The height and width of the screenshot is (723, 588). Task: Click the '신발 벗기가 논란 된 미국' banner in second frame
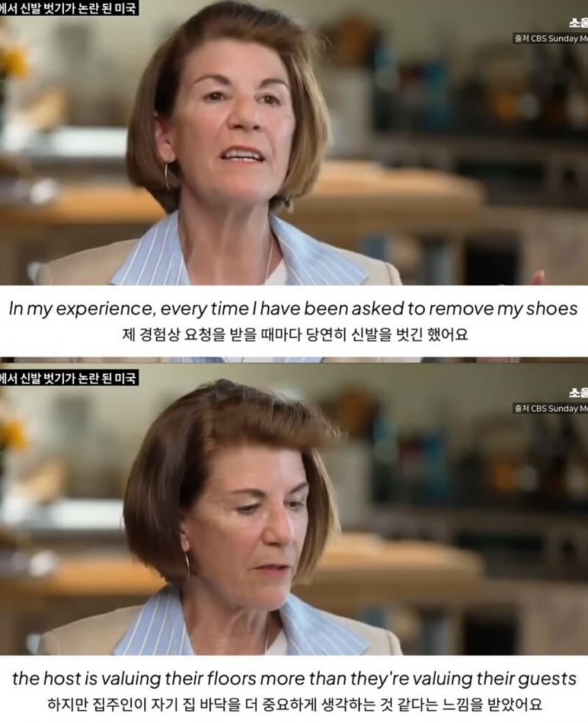click(x=68, y=378)
